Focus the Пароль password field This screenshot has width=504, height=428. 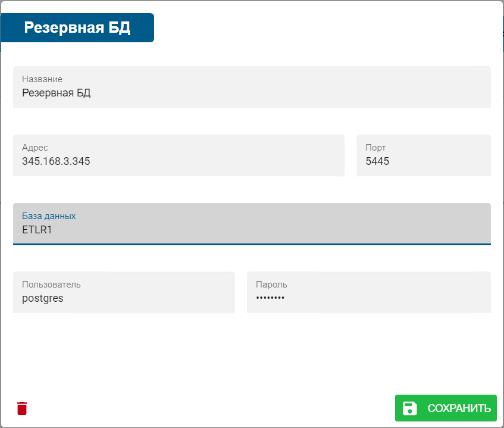[x=369, y=292]
